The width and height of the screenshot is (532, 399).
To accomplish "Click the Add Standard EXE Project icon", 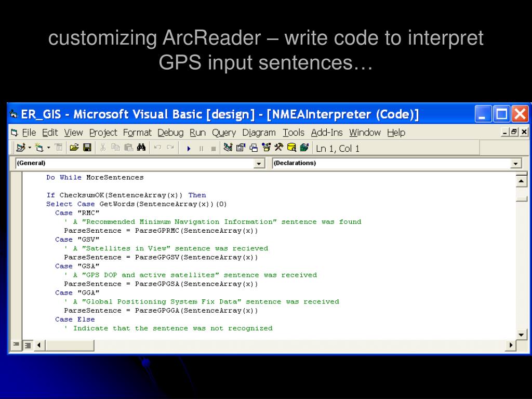I will pos(20,148).
